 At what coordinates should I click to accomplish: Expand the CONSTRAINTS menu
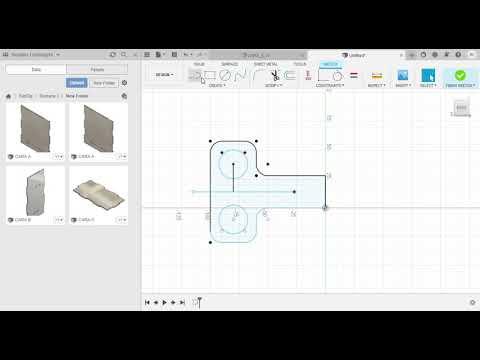click(330, 86)
